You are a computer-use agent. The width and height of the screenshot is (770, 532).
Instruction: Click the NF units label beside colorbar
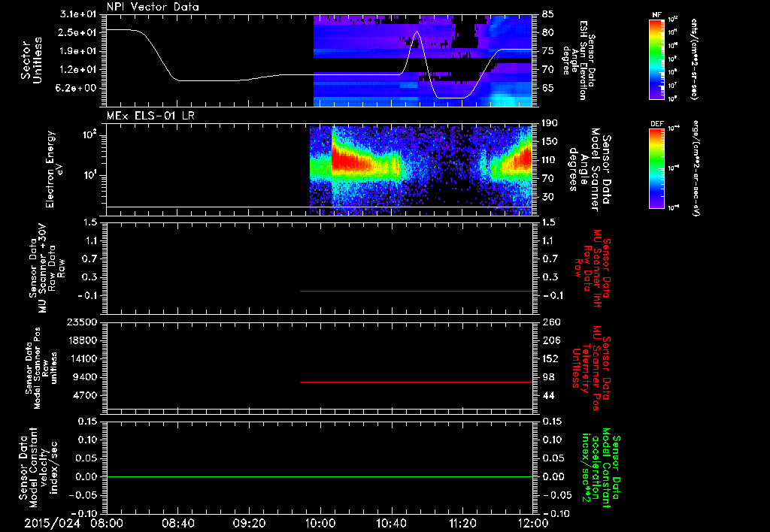click(694, 59)
